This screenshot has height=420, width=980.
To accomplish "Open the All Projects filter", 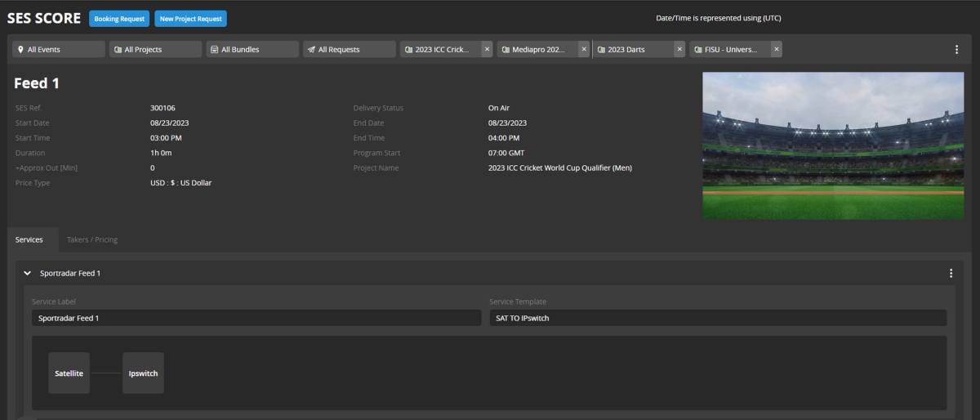I will (x=155, y=49).
